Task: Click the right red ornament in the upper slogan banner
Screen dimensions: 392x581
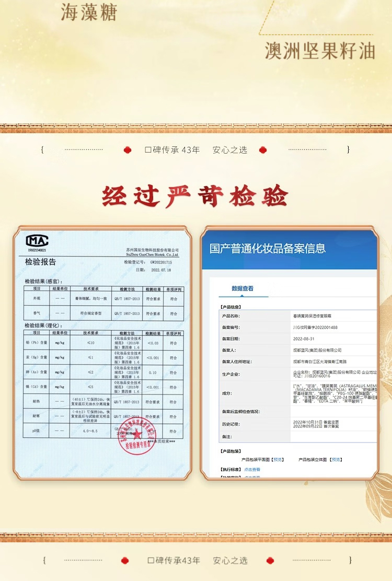Action: (263, 150)
